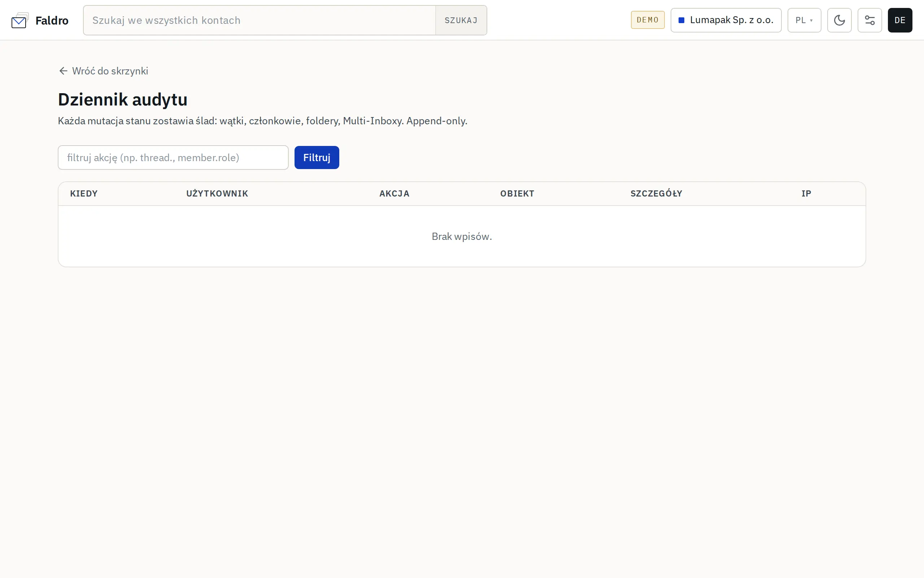924x578 pixels.
Task: Open the Faldro home link text
Action: 52,20
